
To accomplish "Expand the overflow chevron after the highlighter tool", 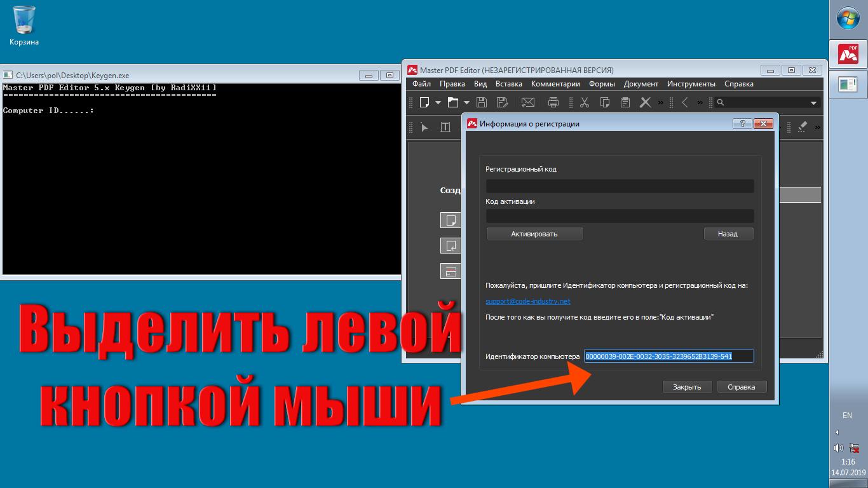I will (817, 127).
